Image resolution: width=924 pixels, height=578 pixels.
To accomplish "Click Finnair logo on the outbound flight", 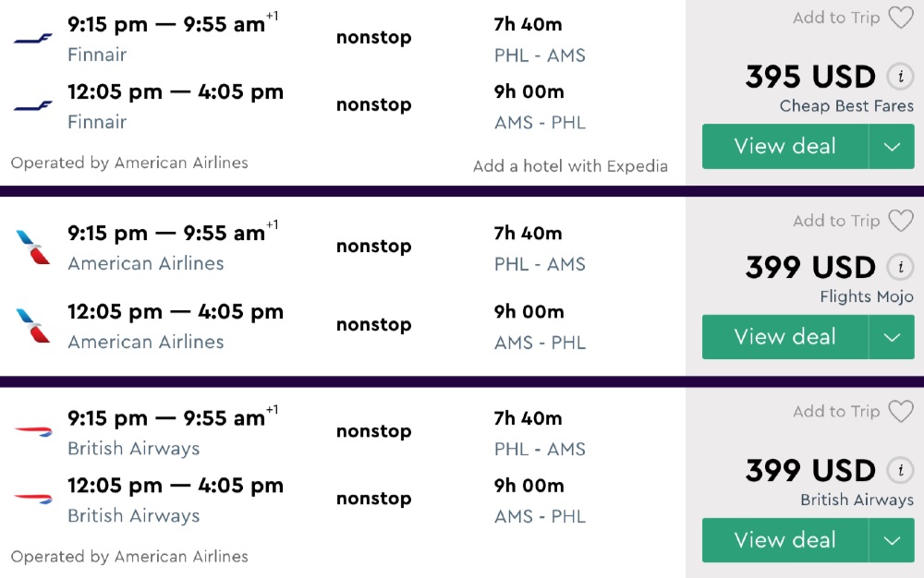I will point(33,38).
